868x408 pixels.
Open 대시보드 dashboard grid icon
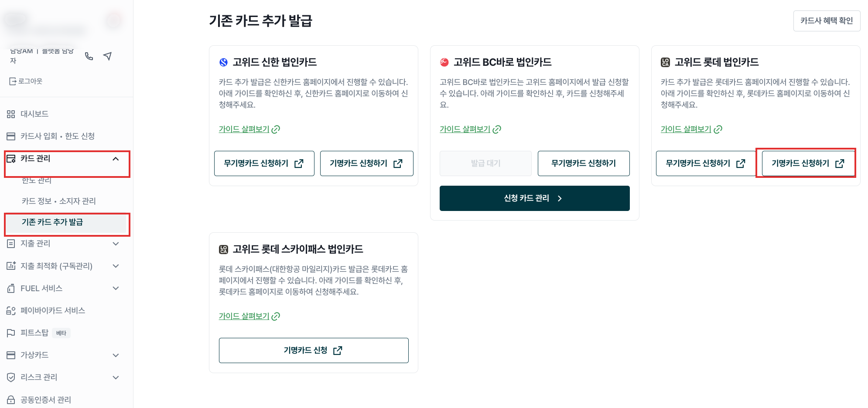tap(11, 114)
